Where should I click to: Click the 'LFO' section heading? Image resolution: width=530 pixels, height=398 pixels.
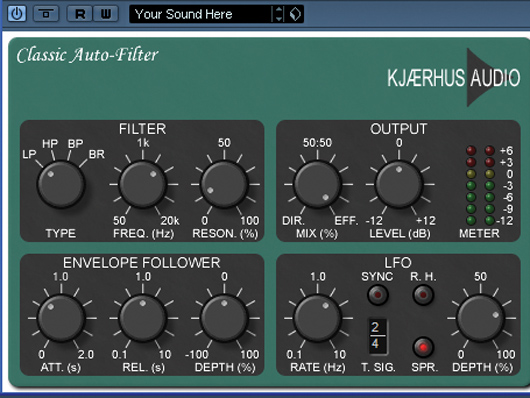point(398,263)
